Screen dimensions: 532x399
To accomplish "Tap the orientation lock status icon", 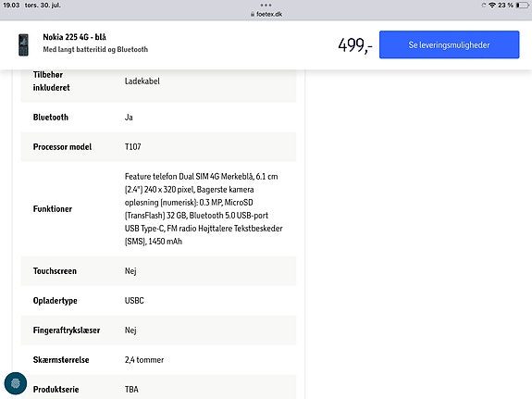I will coord(484,6).
